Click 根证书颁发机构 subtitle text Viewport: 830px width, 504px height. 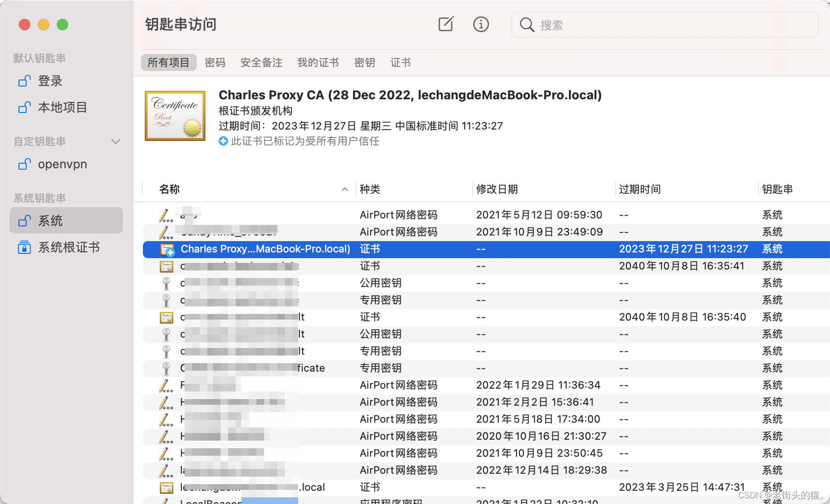tap(256, 111)
